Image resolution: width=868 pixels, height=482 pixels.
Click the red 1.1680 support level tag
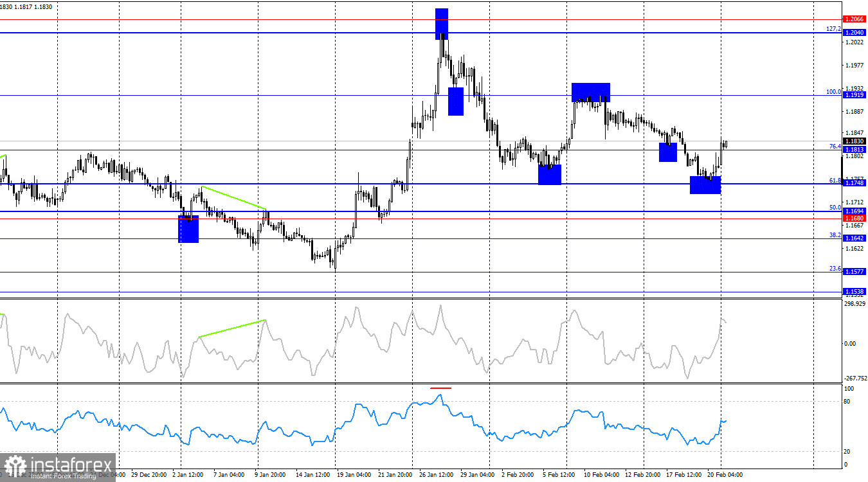coord(856,219)
